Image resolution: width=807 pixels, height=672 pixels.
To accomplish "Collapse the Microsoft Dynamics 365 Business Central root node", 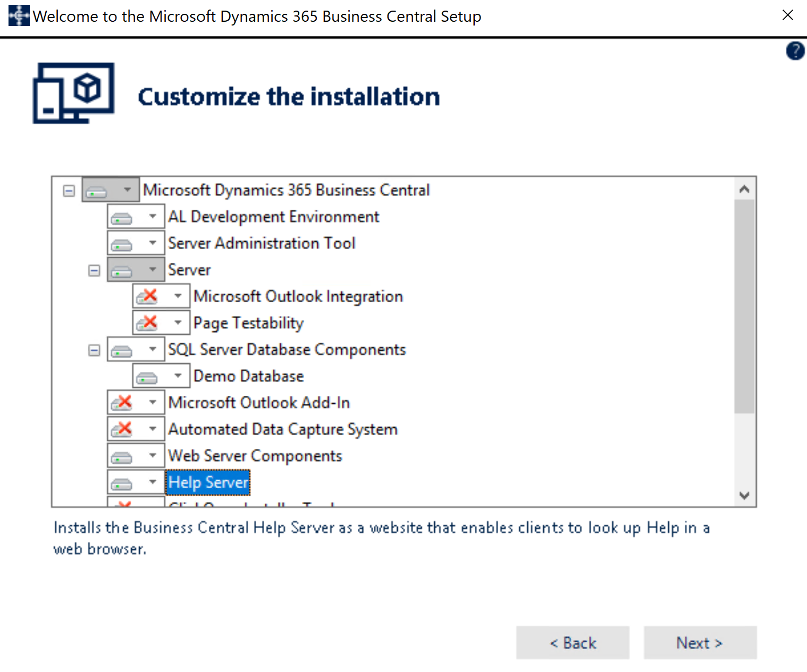I will 69,191.
